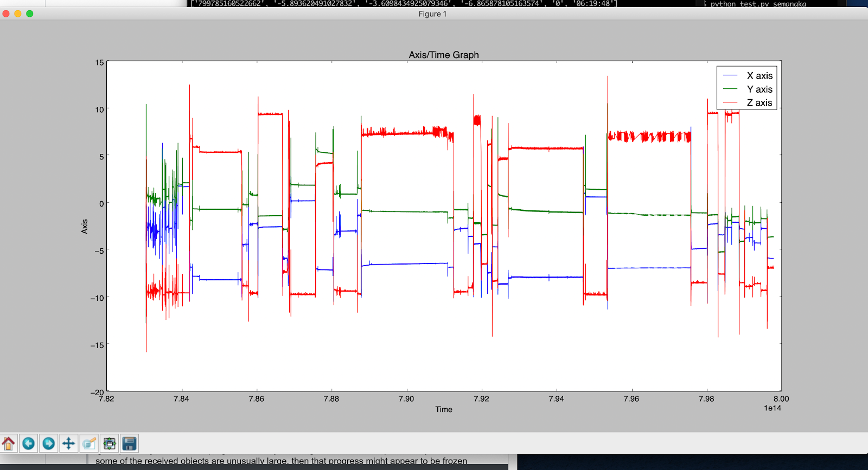Click the 7.86 tick label on the x-axis
This screenshot has height=470, width=868.
257,398
